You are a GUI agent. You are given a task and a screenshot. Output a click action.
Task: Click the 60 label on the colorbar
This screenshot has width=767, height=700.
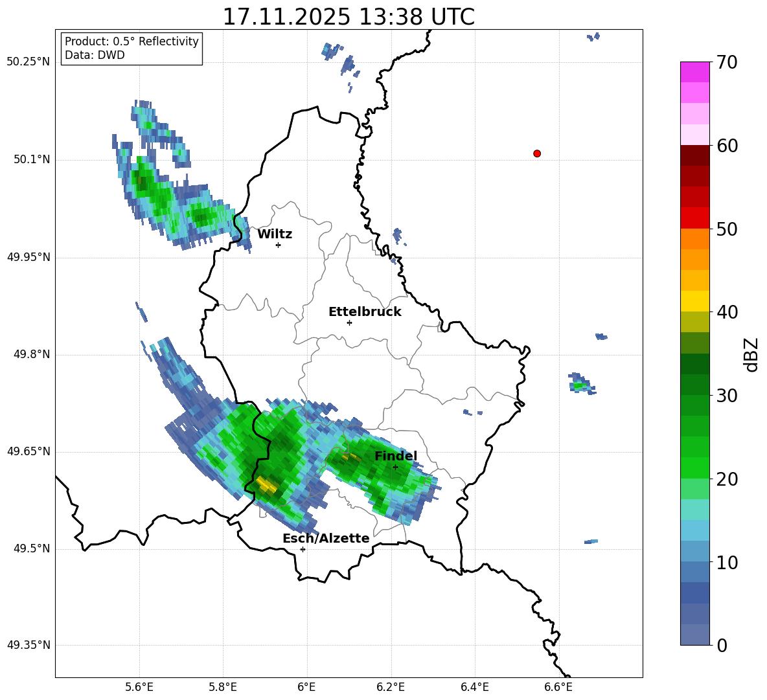[726, 146]
